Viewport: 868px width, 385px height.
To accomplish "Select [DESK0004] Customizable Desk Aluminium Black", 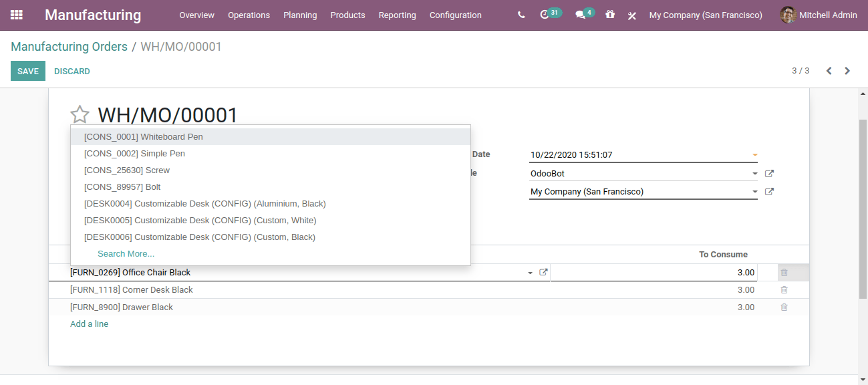I will [x=271, y=203].
